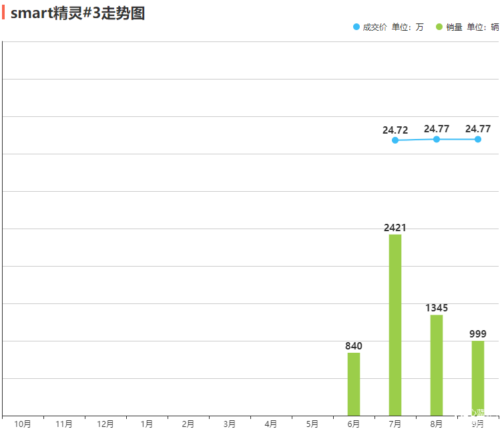This screenshot has height=433, width=504.
Task: Click the 9月 price point on line
Action: point(478,139)
